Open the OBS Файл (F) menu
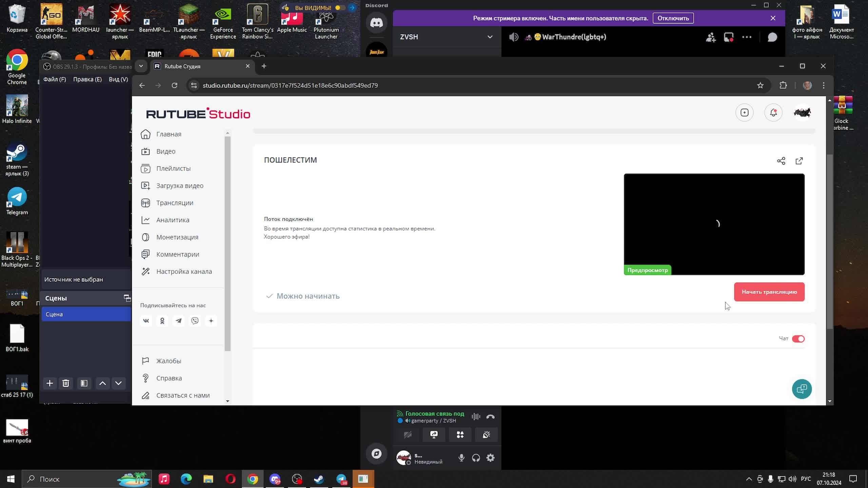 click(55, 79)
